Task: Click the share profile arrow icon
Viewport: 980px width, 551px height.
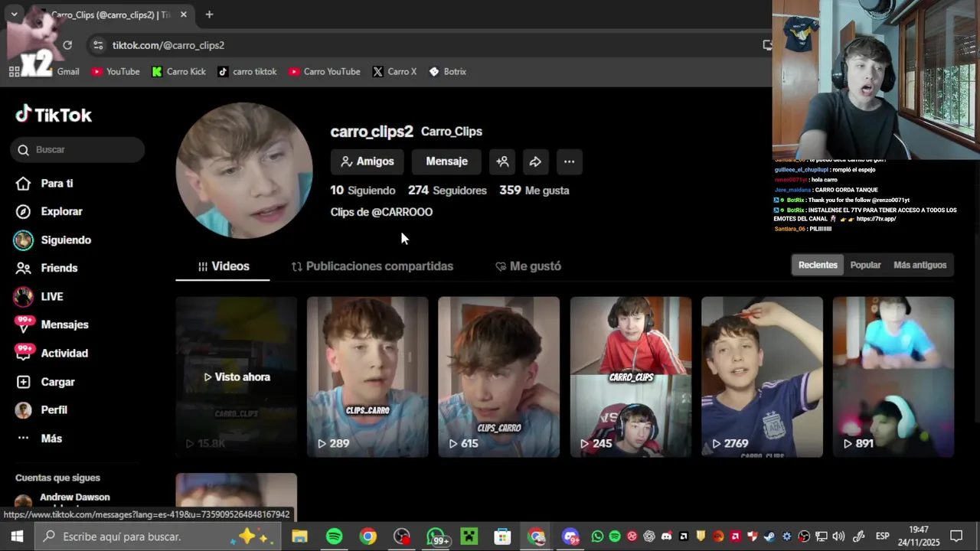Action: [535, 161]
